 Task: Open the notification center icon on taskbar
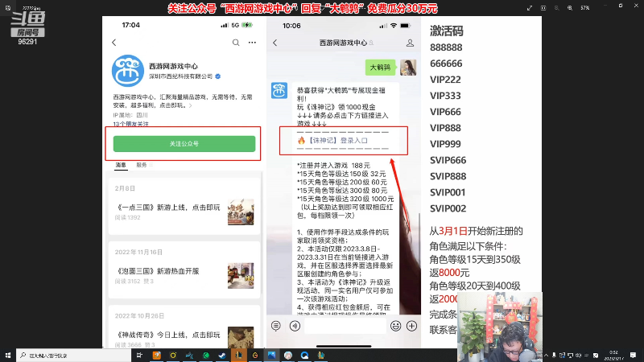click(633, 355)
